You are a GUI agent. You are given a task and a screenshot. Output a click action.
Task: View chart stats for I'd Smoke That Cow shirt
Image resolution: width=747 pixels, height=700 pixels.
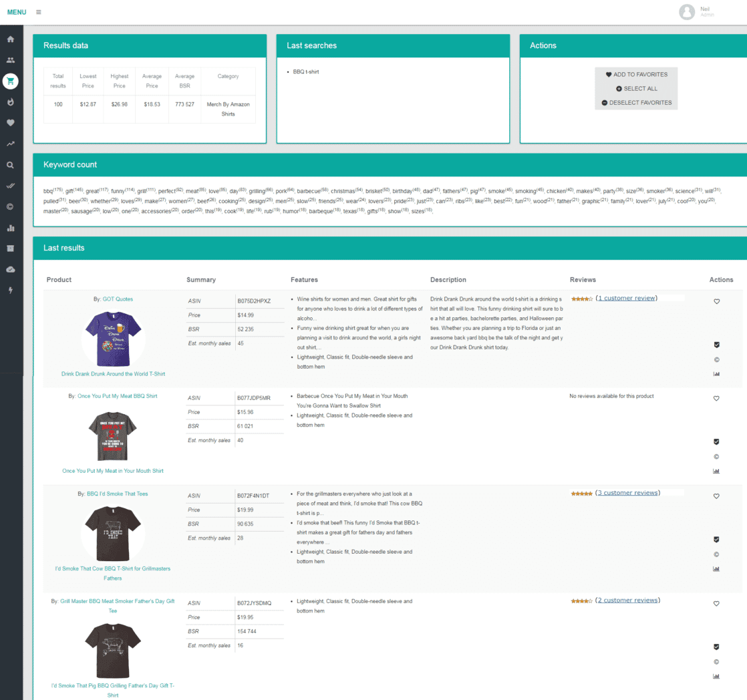[x=716, y=569]
